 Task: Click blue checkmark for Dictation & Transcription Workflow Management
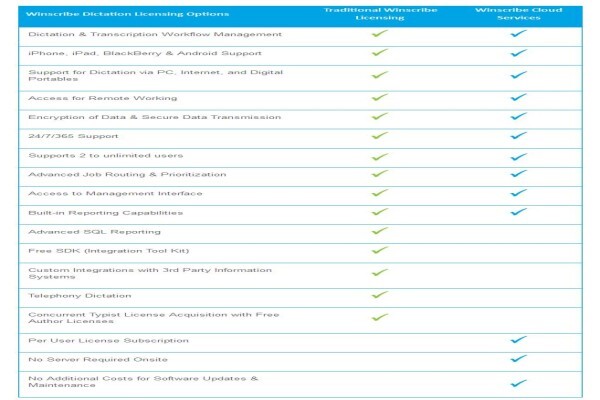click(518, 34)
